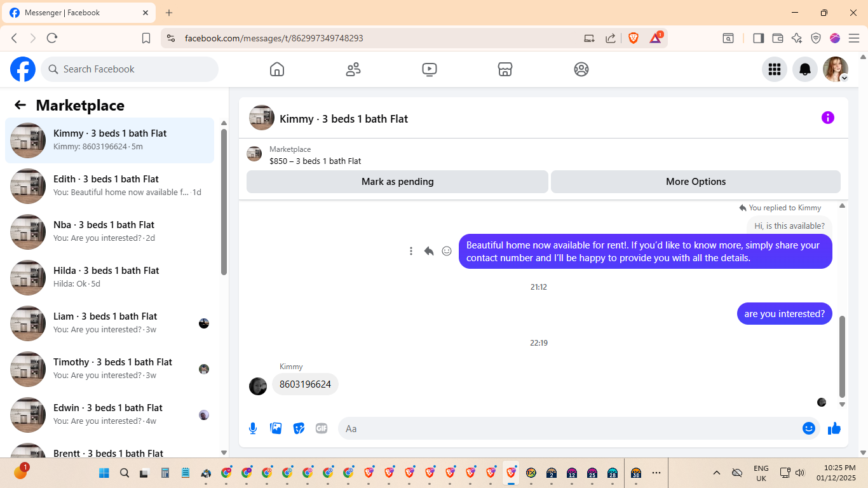Open the Video section

pyautogui.click(x=430, y=69)
